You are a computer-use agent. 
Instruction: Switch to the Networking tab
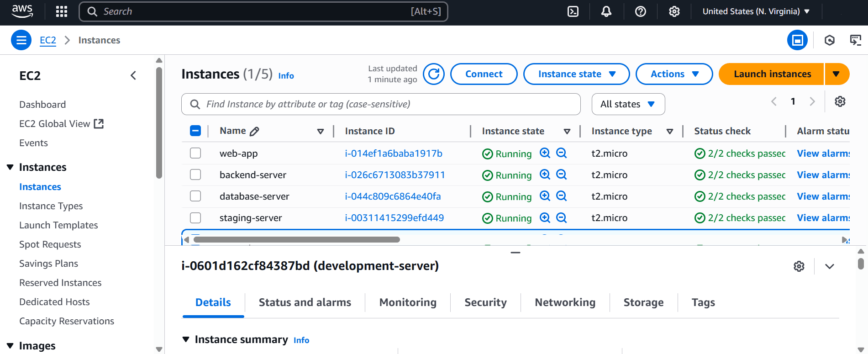[565, 302]
